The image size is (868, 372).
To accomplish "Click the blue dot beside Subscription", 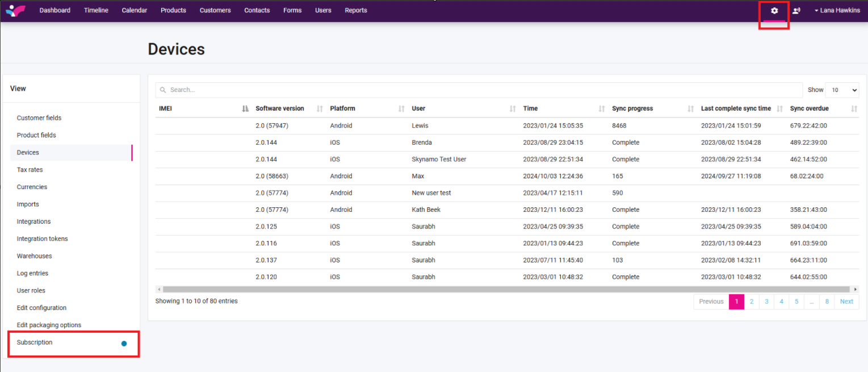I will coord(124,343).
